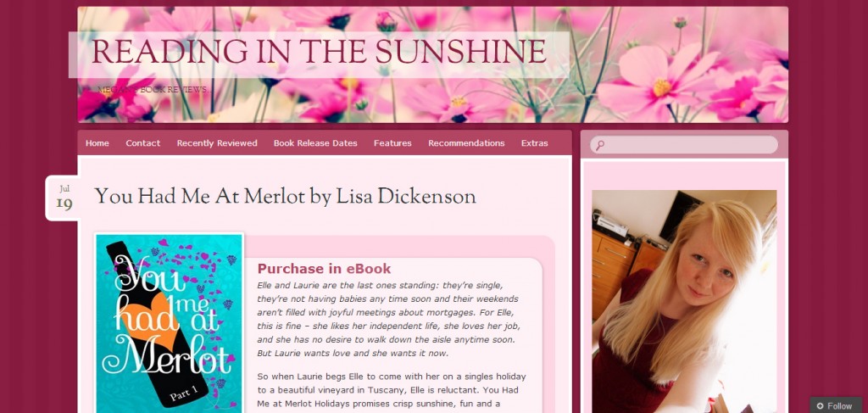Viewport: 868px width, 413px height.
Task: Focus the sidebar search field
Action: click(684, 145)
